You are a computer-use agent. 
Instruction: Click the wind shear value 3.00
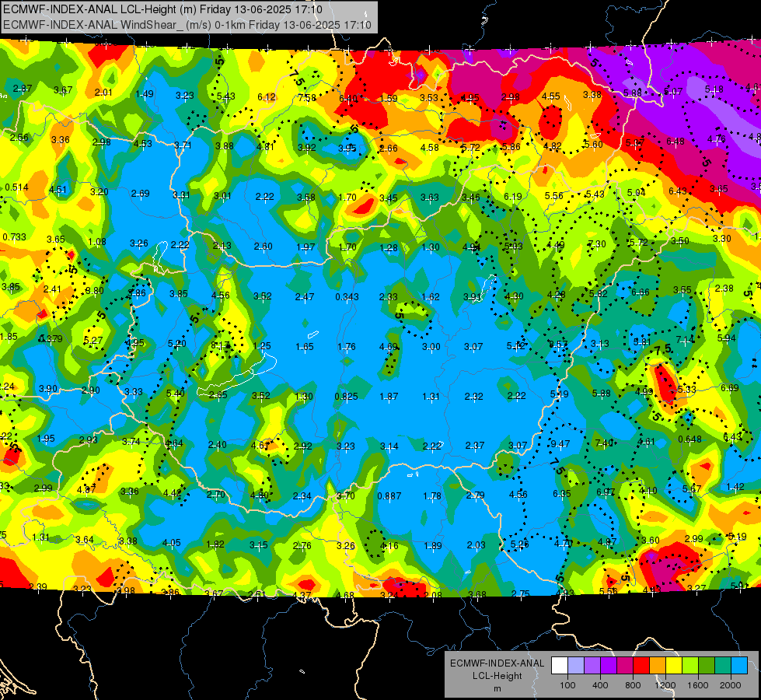431,347
